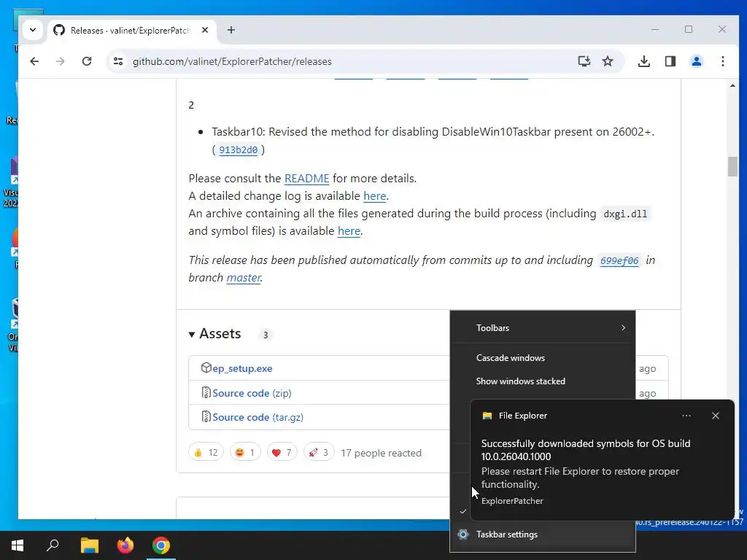Toggle the checked context menu item
This screenshot has height=560, width=747.
click(x=463, y=511)
